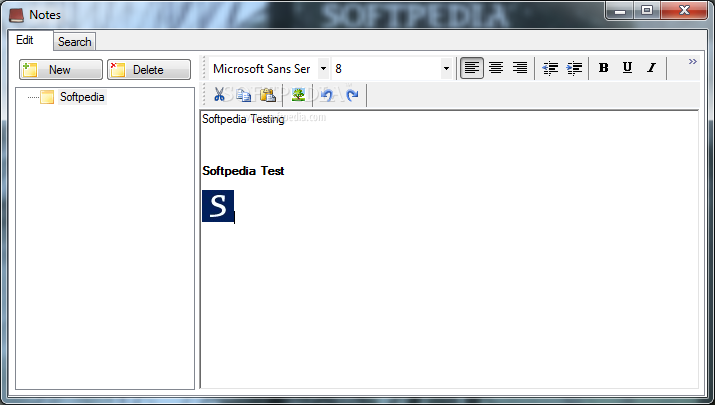Switch to the Search tab
Screen dimensions: 715x405
[74, 42]
